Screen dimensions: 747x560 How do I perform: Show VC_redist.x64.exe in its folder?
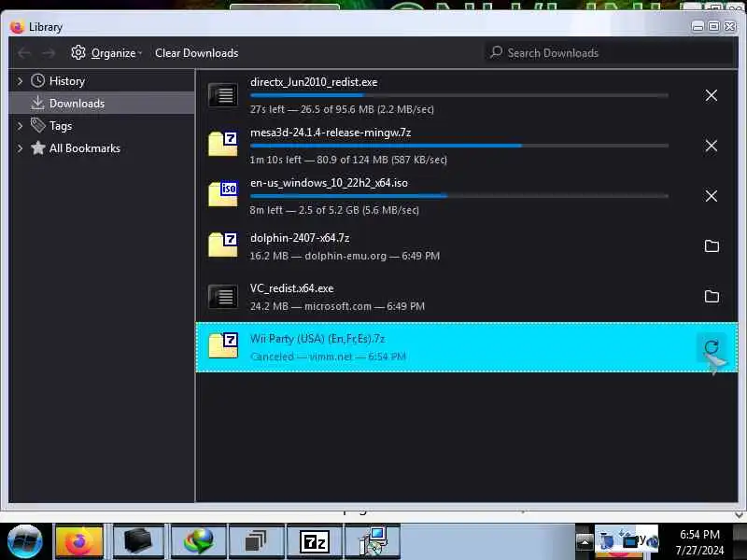click(x=712, y=297)
